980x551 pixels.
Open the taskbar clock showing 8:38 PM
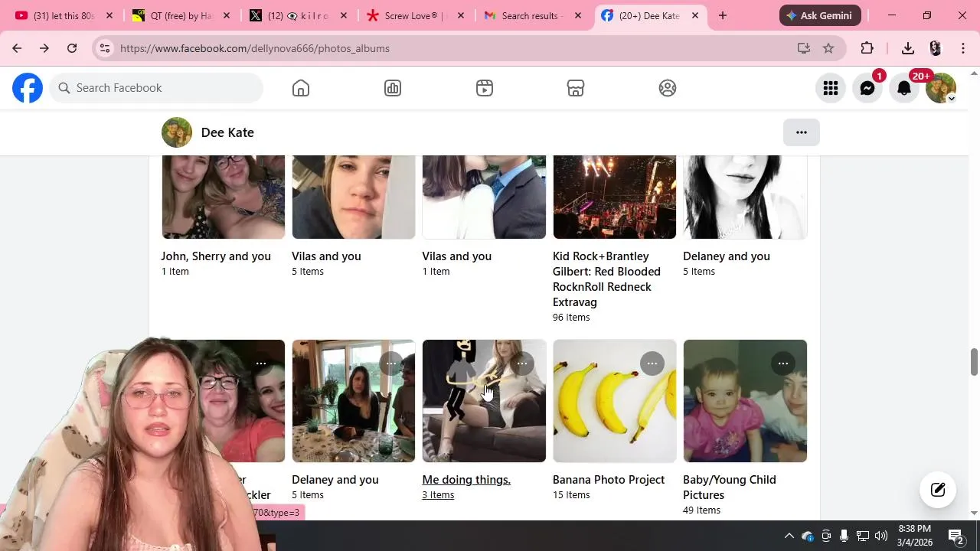pos(915,536)
